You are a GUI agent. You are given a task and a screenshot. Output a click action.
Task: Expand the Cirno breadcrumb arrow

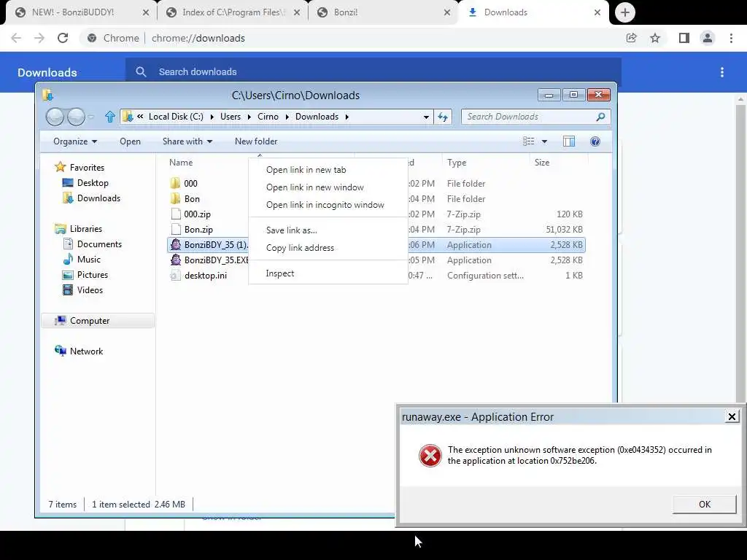click(x=287, y=117)
